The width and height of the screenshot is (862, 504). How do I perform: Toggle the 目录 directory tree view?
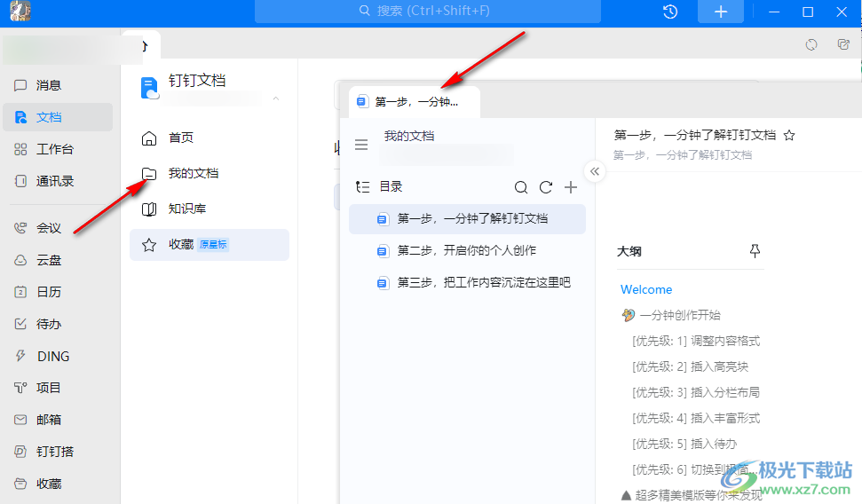[361, 187]
